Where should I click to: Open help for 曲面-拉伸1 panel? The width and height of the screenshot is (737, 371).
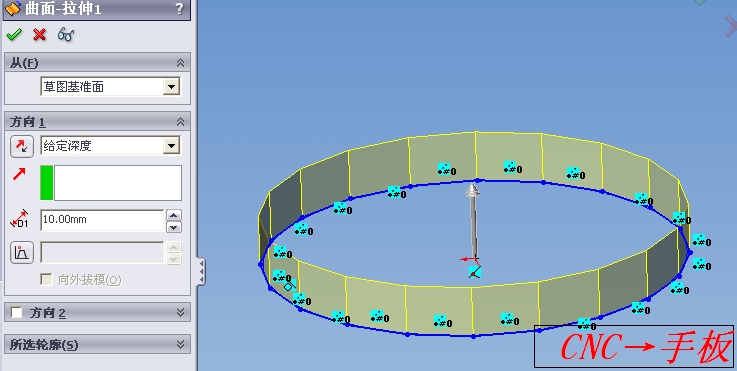pyautogui.click(x=179, y=8)
